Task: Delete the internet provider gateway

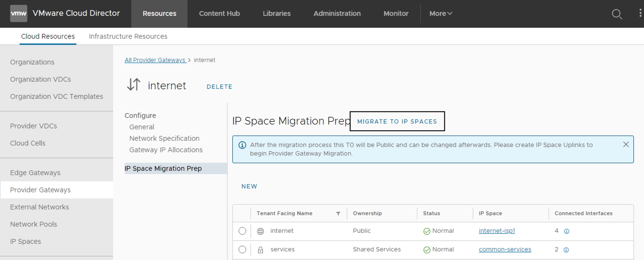Action: 219,87
